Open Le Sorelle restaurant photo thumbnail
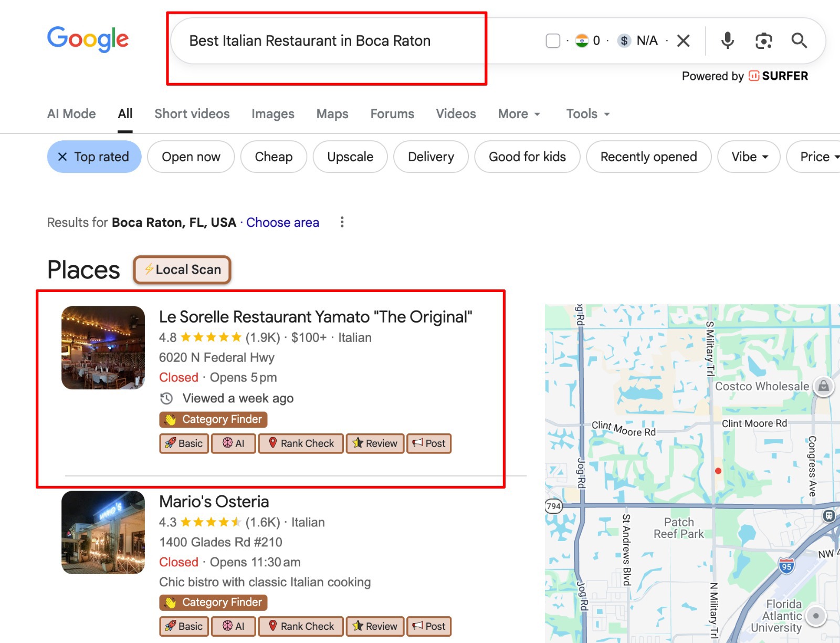The height and width of the screenshot is (643, 840). click(103, 348)
